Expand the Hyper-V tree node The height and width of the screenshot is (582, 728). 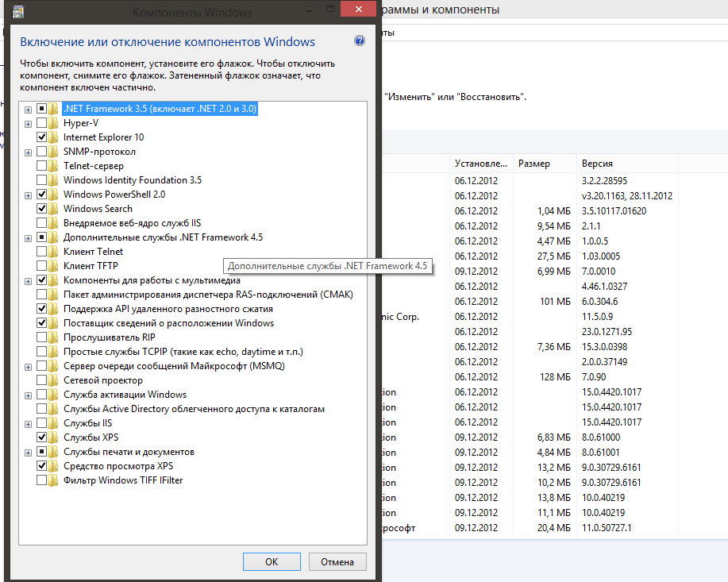tap(28, 124)
